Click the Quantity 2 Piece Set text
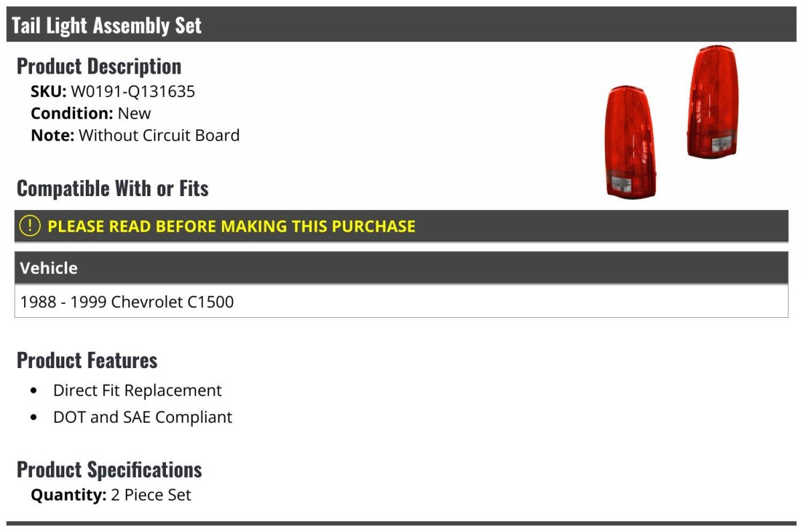This screenshot has height=532, width=803. (x=111, y=495)
